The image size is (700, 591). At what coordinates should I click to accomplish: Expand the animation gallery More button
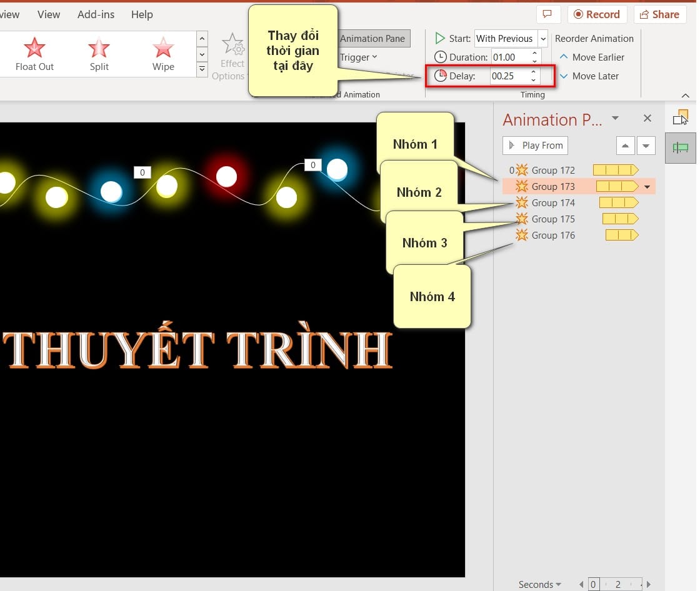tap(202, 69)
